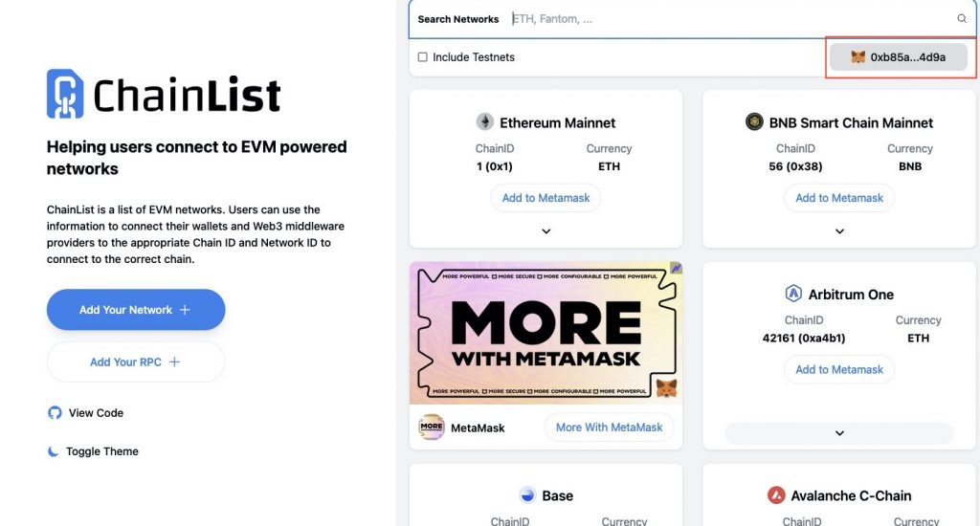Image resolution: width=980 pixels, height=526 pixels.
Task: Enable the Include Testnets checkbox
Action: click(x=423, y=57)
